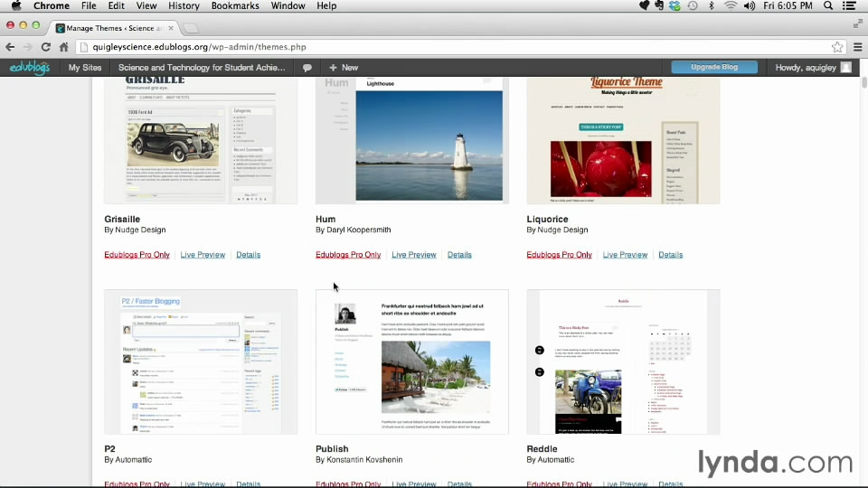Open Details for Hum

[459, 255]
